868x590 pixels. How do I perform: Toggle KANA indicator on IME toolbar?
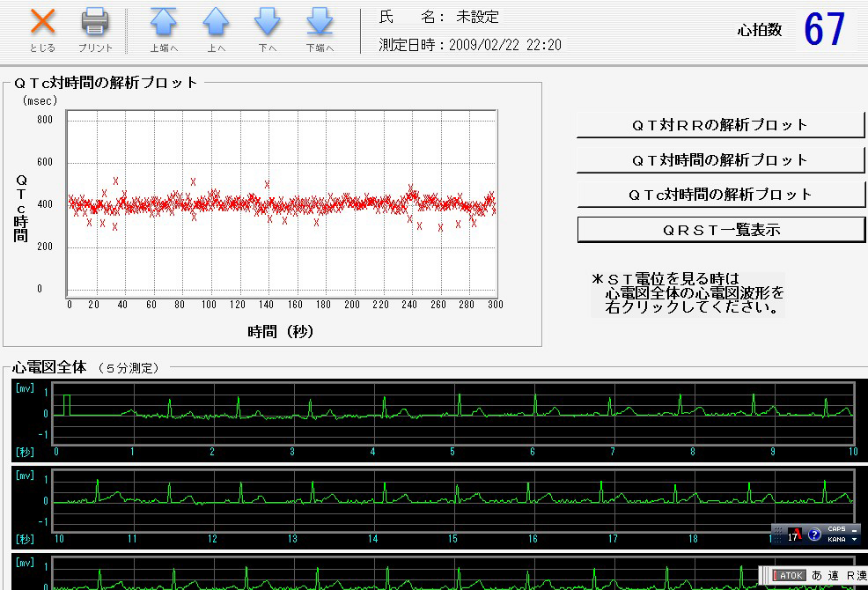pos(836,539)
